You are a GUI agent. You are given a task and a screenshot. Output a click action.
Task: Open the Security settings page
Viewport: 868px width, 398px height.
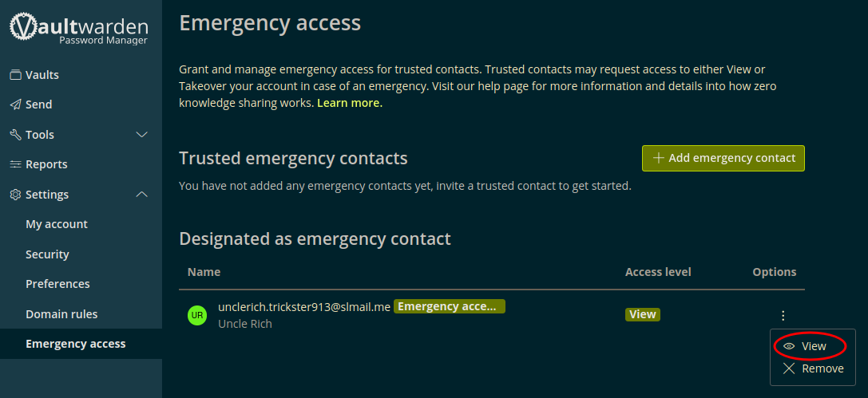pos(47,254)
